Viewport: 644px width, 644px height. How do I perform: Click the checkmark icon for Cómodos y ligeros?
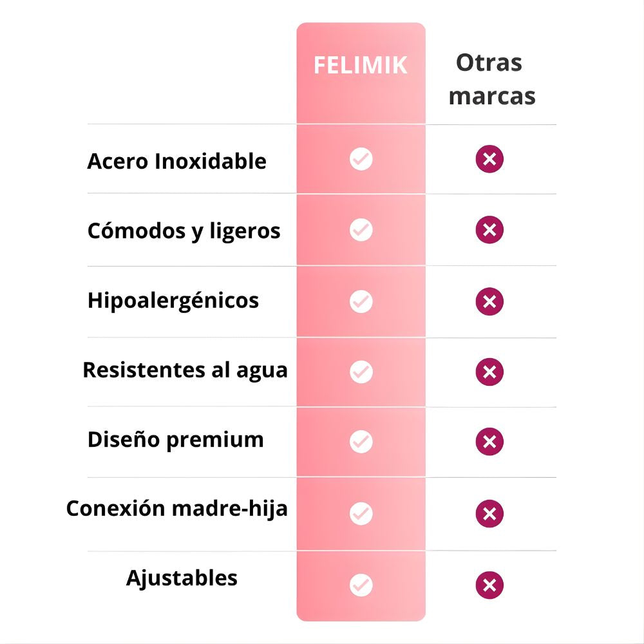[x=361, y=230]
